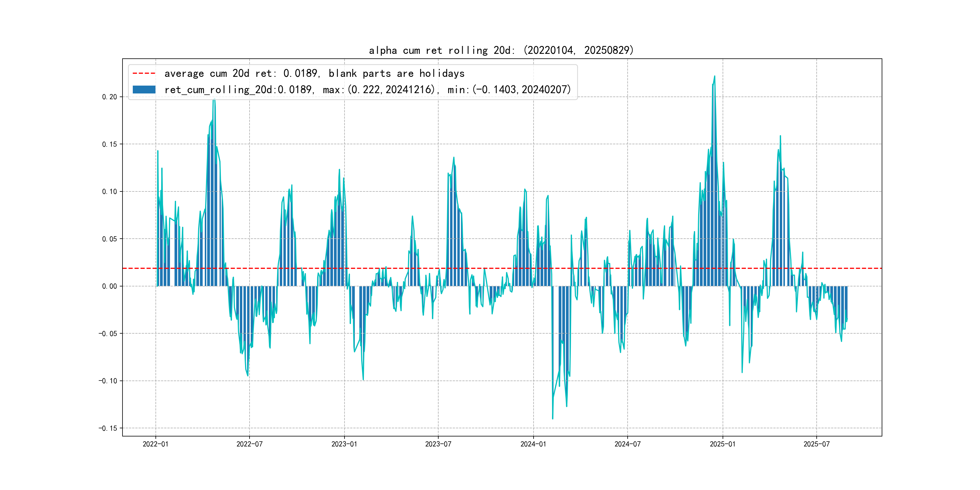This screenshot has width=980, height=490.
Task: Click the 2022-07 x-axis tick label
Action: click(250, 444)
